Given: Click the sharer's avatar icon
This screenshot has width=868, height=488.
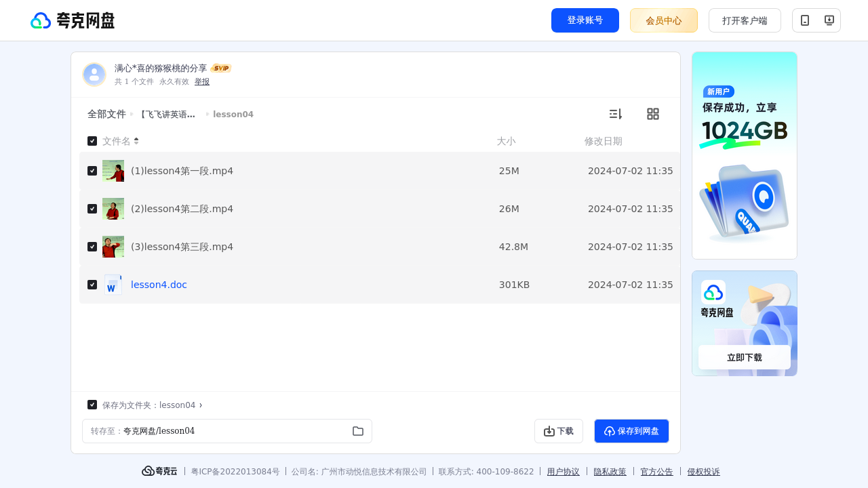Looking at the screenshot, I should tap(94, 75).
